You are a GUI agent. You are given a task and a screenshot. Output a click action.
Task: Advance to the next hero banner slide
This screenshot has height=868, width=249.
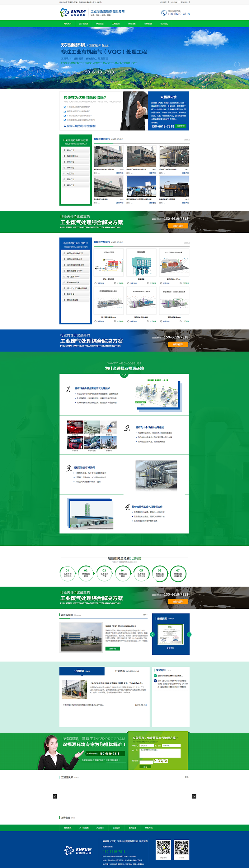point(237,64)
